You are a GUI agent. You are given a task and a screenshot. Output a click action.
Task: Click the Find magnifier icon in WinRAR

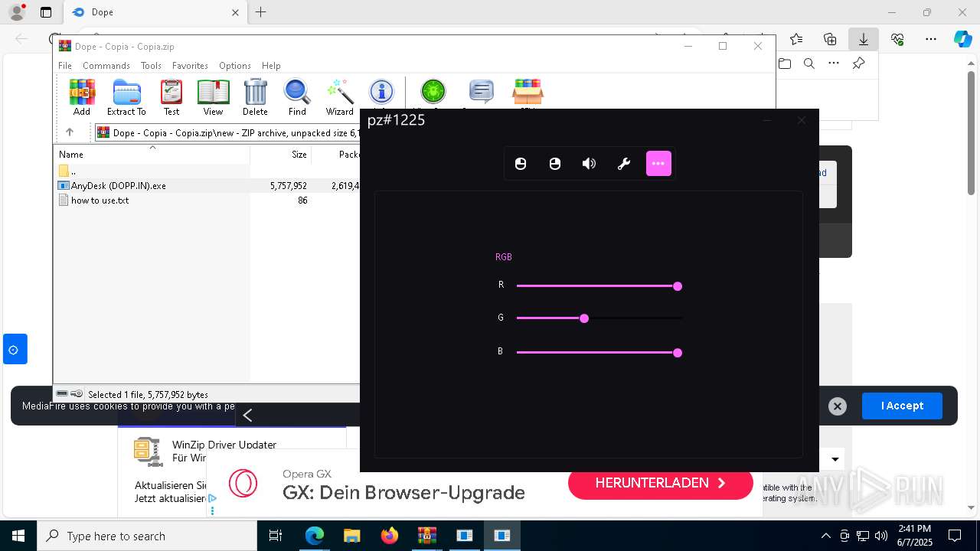pos(297,98)
